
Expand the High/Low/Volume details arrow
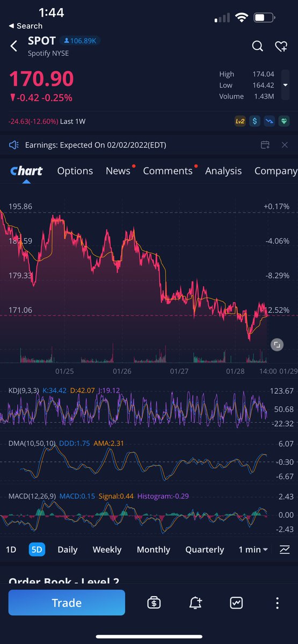tap(286, 85)
